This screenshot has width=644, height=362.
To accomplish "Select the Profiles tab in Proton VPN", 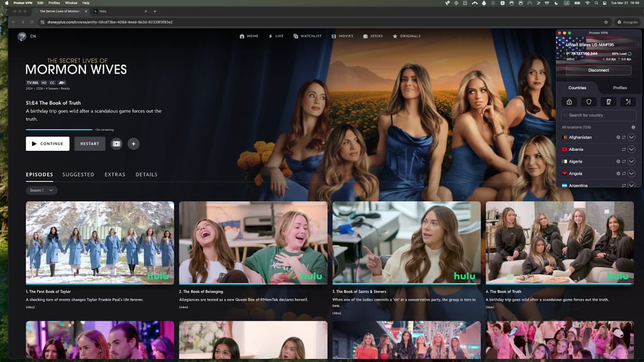I will [619, 88].
